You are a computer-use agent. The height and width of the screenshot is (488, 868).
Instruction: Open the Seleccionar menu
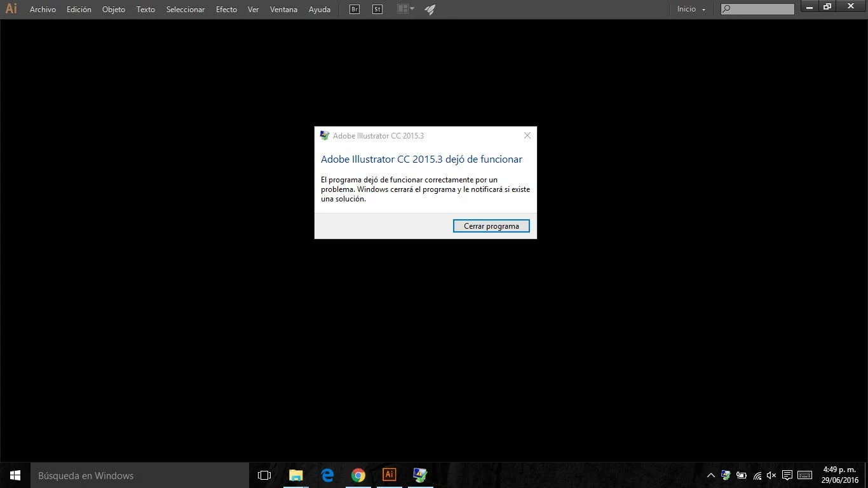pos(186,10)
